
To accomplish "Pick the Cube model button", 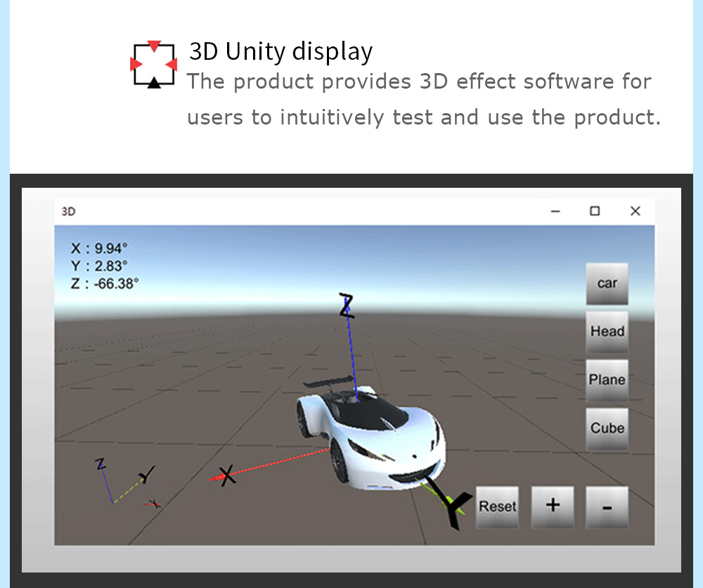I will click(x=607, y=428).
